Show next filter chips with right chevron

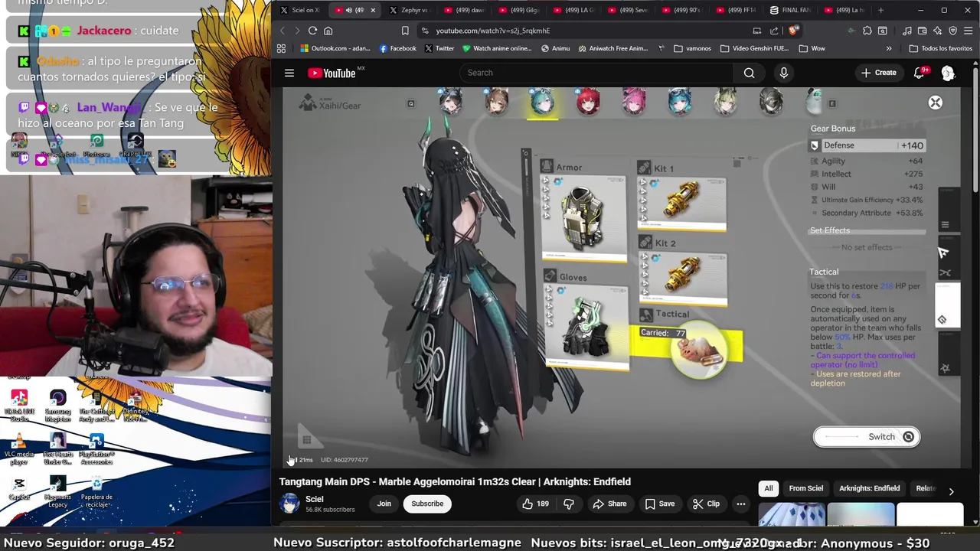pyautogui.click(x=951, y=491)
